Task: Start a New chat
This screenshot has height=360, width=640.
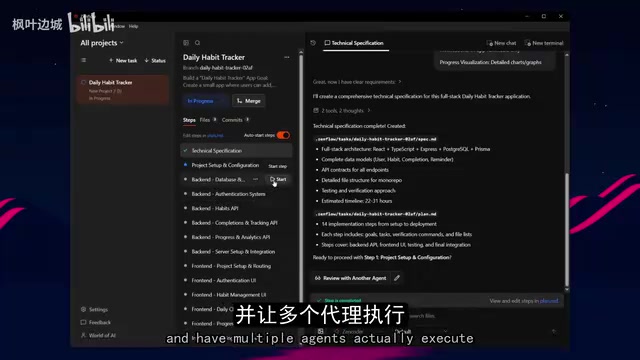Action: [x=501, y=43]
